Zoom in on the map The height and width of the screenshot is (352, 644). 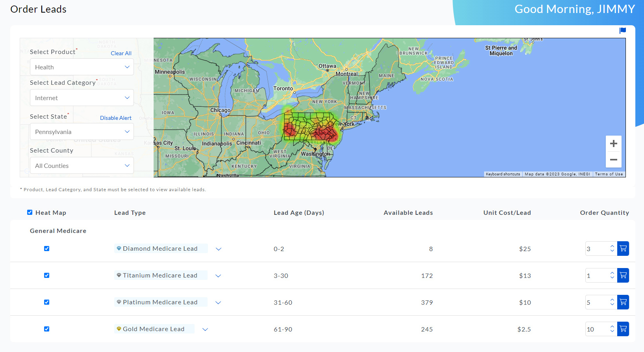click(614, 144)
